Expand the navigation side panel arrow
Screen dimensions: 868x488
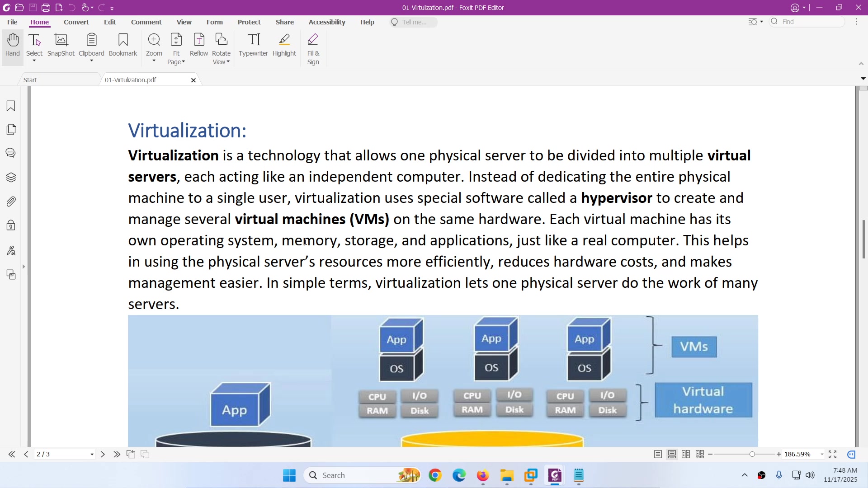[x=24, y=267]
